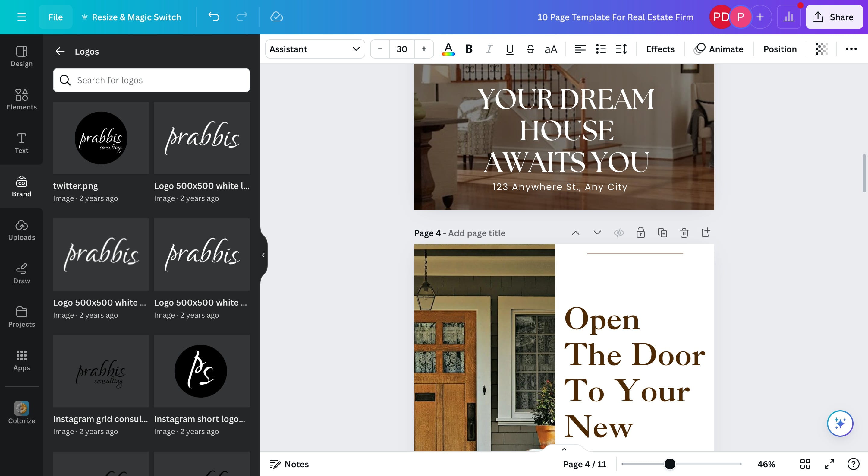This screenshot has height=476, width=868.
Task: Open the Colorize app
Action: (x=22, y=413)
